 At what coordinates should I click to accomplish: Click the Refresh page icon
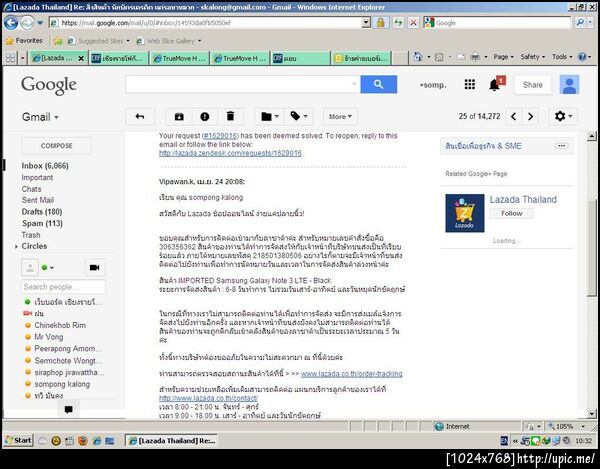point(398,23)
